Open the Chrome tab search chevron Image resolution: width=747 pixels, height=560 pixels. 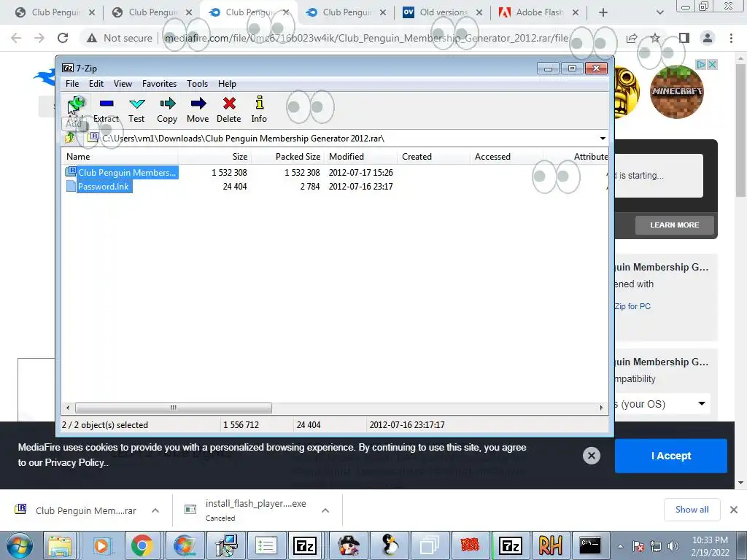tap(659, 12)
